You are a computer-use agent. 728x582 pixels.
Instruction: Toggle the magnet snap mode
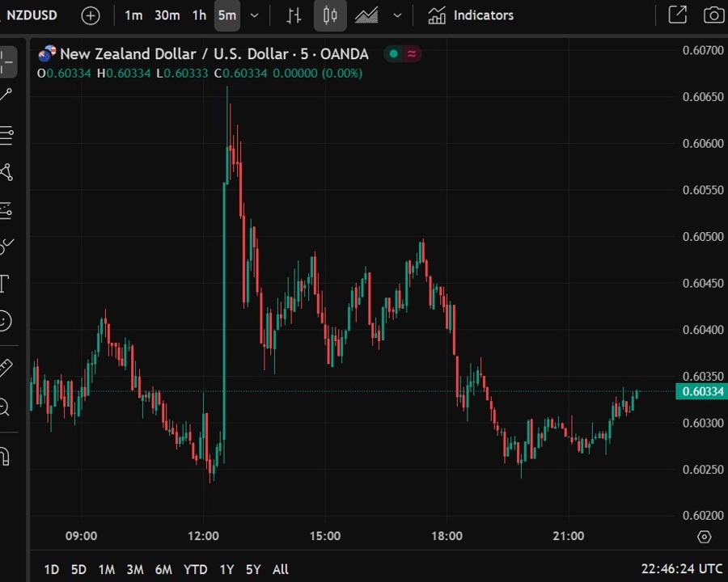pyautogui.click(x=5, y=456)
